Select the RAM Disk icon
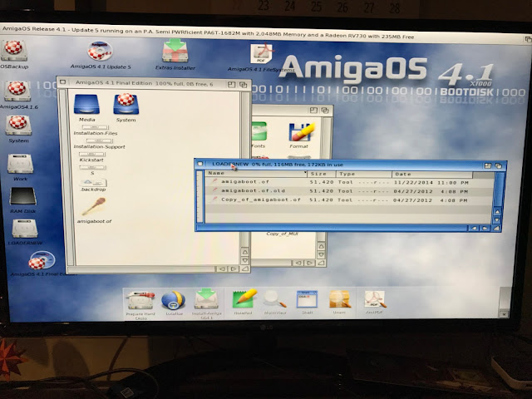This screenshot has height=399, width=532. click(x=22, y=196)
